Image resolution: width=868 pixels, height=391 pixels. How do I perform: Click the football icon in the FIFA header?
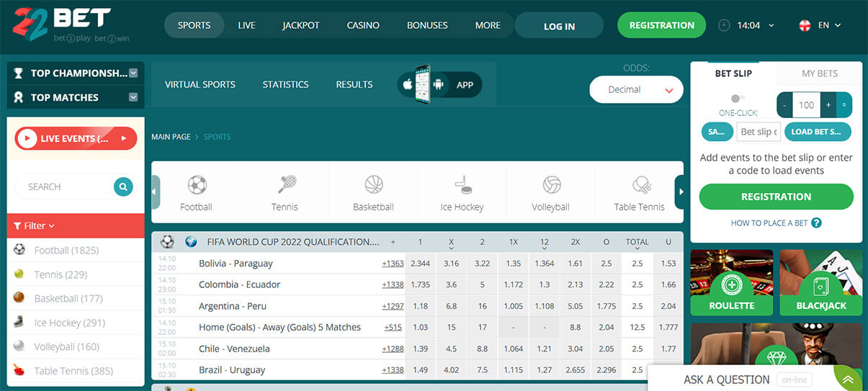[167, 242]
